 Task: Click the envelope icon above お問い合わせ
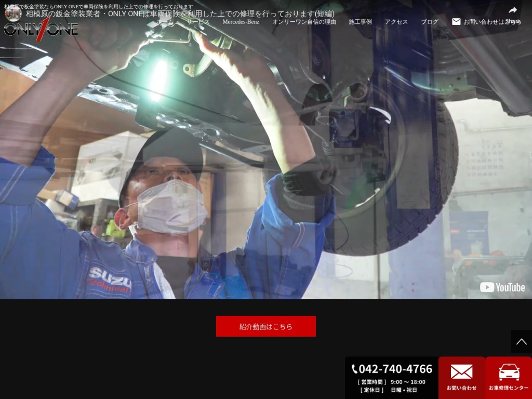[461, 372]
